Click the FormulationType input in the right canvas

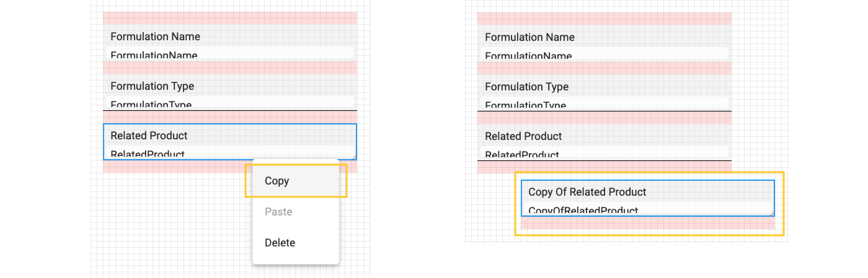point(604,103)
